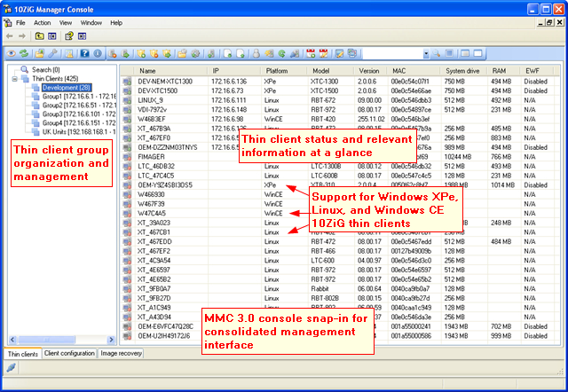Click the notepad with pencil icon
The height and width of the screenshot is (392, 568).
click(339, 54)
